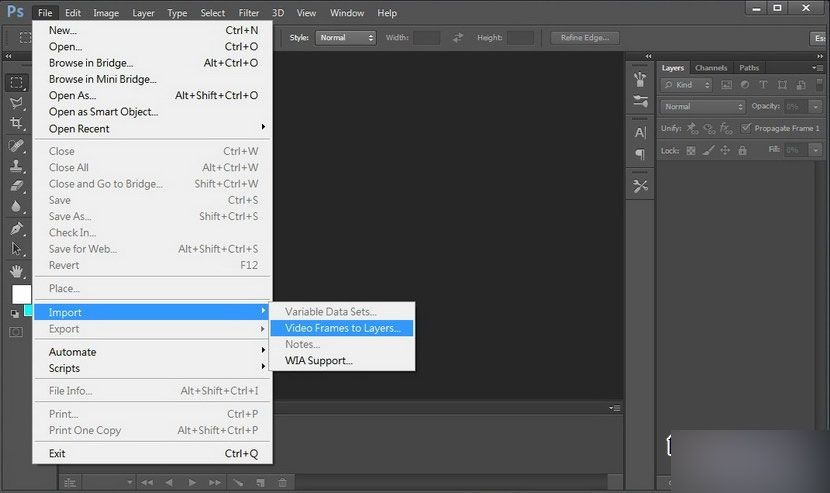The height and width of the screenshot is (493, 830).
Task: Open the Opacity slider dropdown arrow
Action: coord(816,106)
